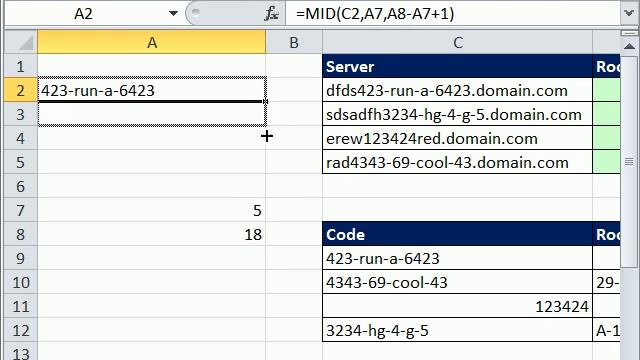The image size is (640, 360).
Task: Select row 10 header
Action: pos(20,282)
